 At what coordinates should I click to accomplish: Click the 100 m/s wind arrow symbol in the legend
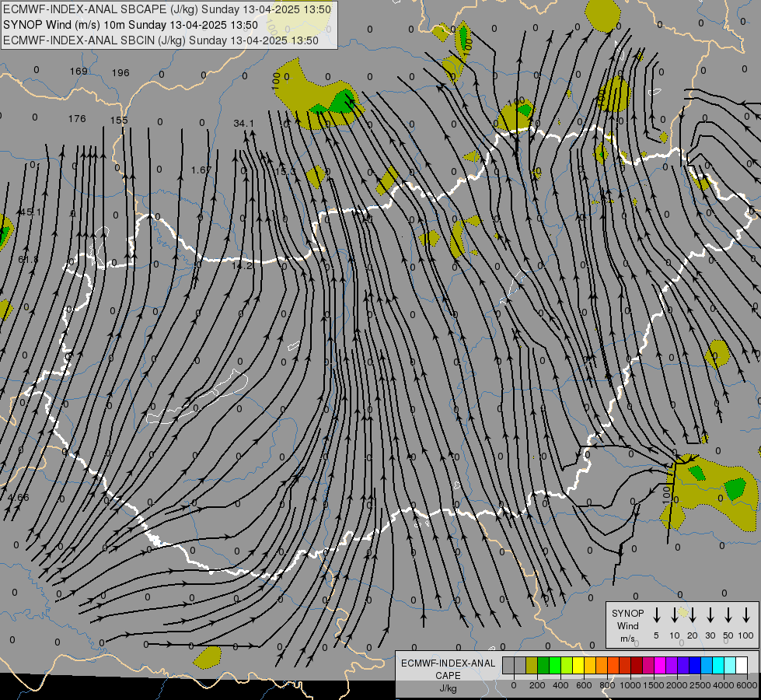[746, 615]
